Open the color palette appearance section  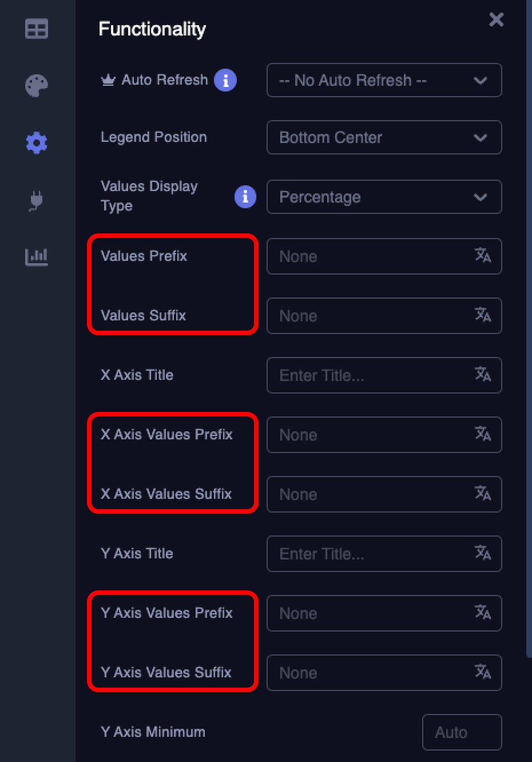pyautogui.click(x=37, y=86)
